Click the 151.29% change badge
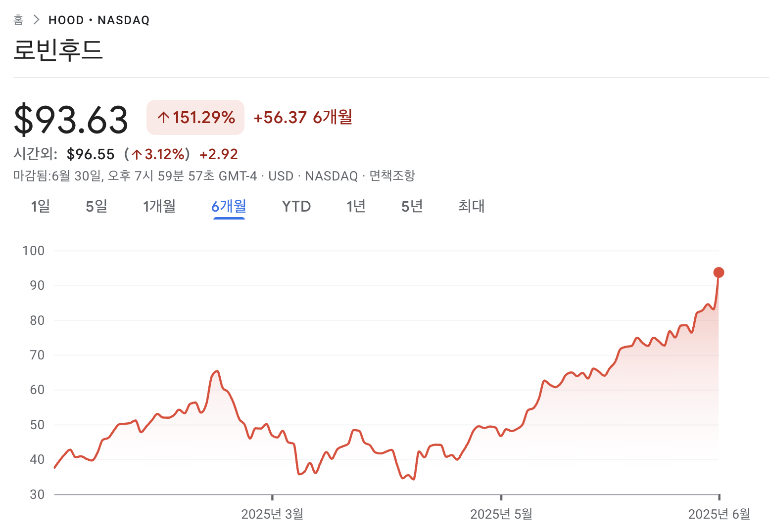Viewport: 769px width, 532px height. [195, 117]
